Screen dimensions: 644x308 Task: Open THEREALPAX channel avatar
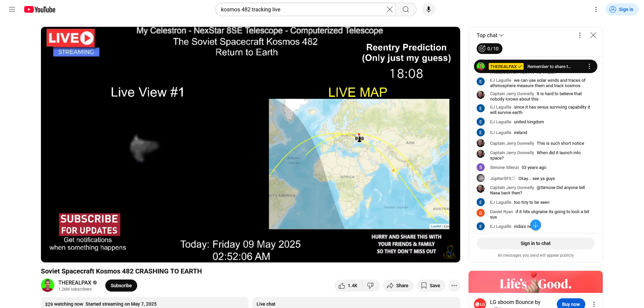[48, 285]
